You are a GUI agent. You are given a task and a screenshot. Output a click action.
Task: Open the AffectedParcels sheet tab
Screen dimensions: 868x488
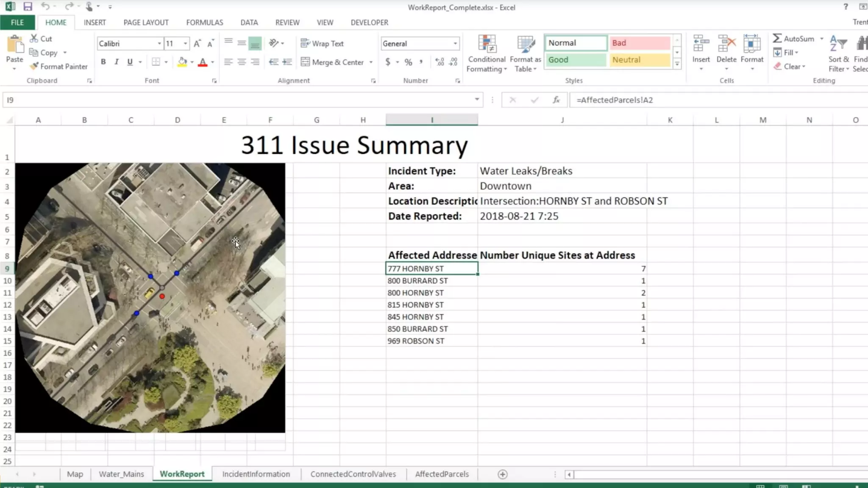(442, 474)
